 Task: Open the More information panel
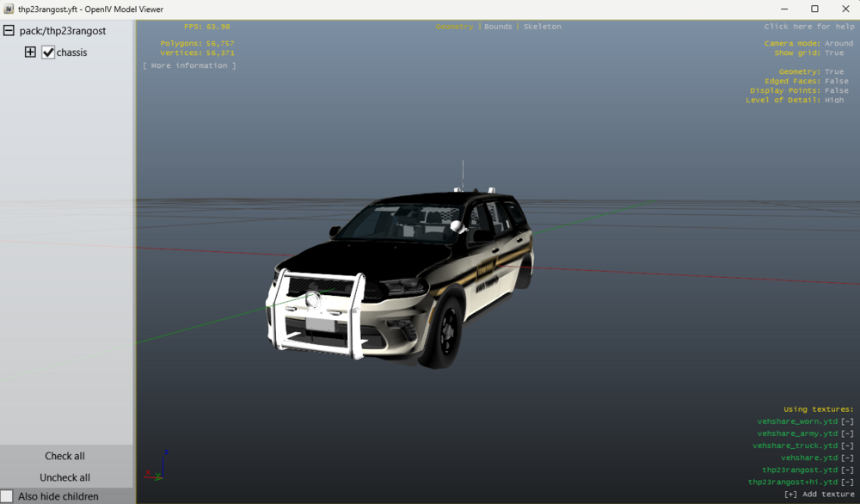pyautogui.click(x=189, y=65)
